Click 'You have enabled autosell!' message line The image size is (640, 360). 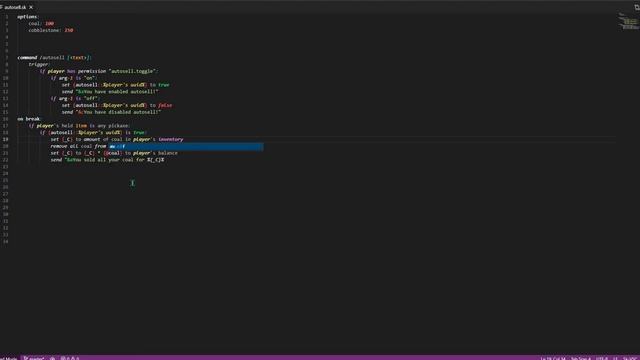110,91
